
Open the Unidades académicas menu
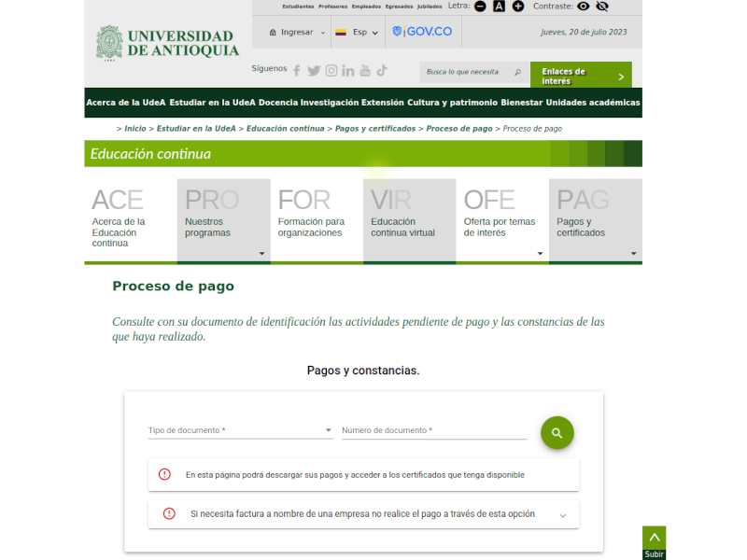[x=593, y=103]
